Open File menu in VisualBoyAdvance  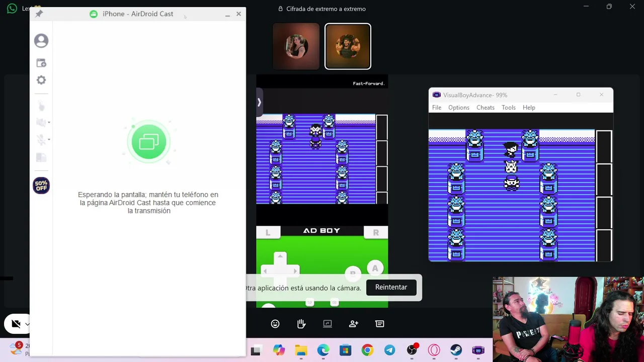(437, 108)
